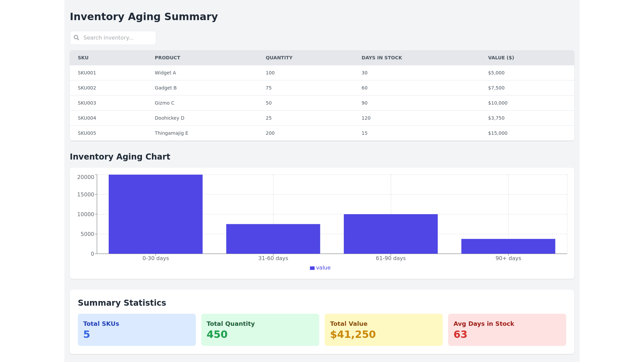
Task: Click the Days in Stock header
Action: pos(381,58)
